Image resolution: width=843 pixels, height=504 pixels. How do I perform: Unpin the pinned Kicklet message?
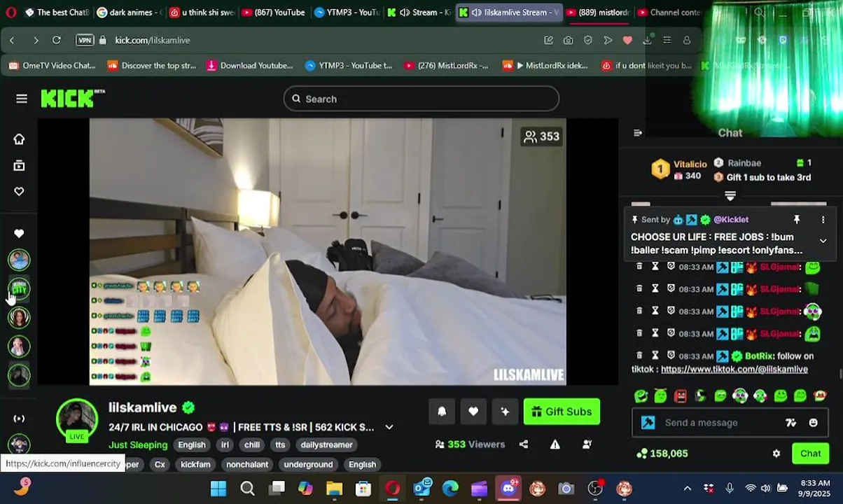point(797,220)
